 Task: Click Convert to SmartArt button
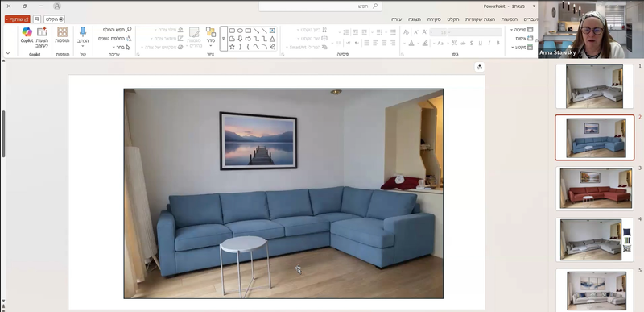pos(306,48)
